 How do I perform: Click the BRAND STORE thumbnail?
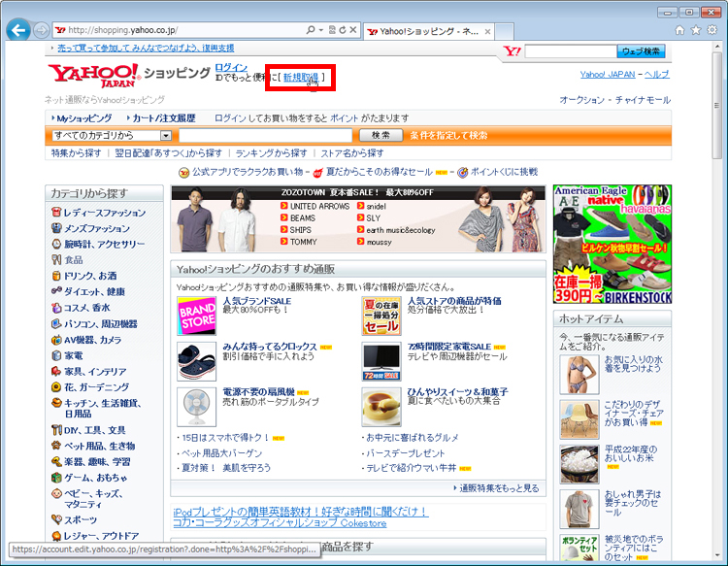click(x=197, y=316)
